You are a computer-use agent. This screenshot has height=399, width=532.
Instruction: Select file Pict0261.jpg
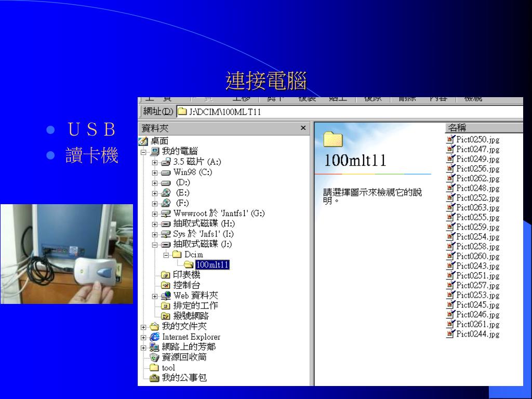pos(473,324)
